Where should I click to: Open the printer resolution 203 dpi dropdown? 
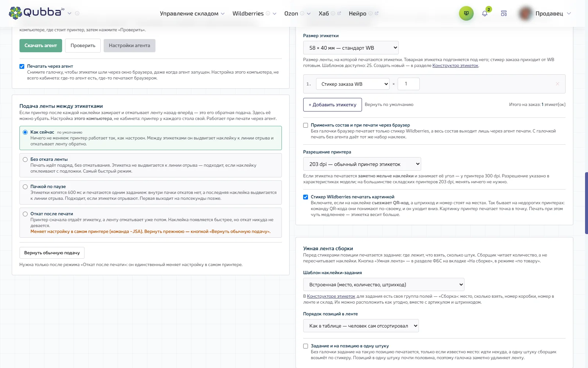362,164
